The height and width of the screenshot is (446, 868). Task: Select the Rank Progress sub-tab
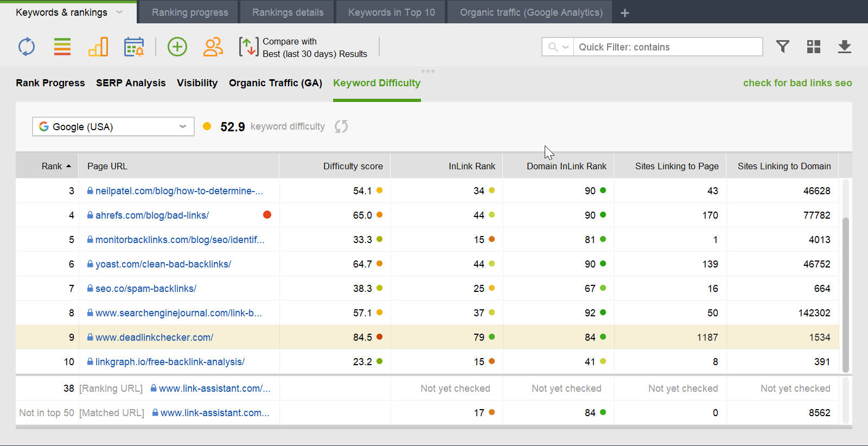tap(50, 83)
